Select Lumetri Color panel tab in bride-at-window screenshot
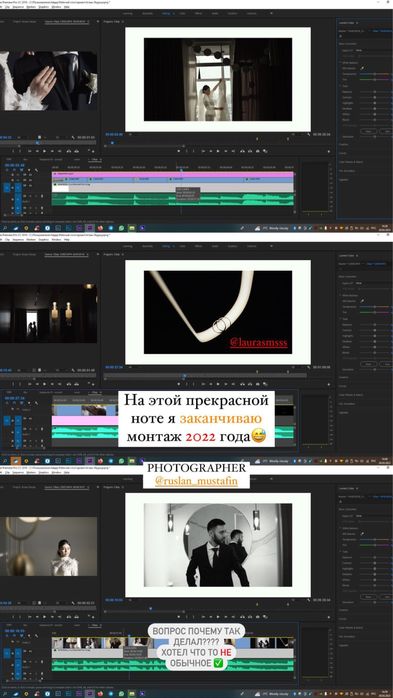393x698 pixels. (348, 23)
